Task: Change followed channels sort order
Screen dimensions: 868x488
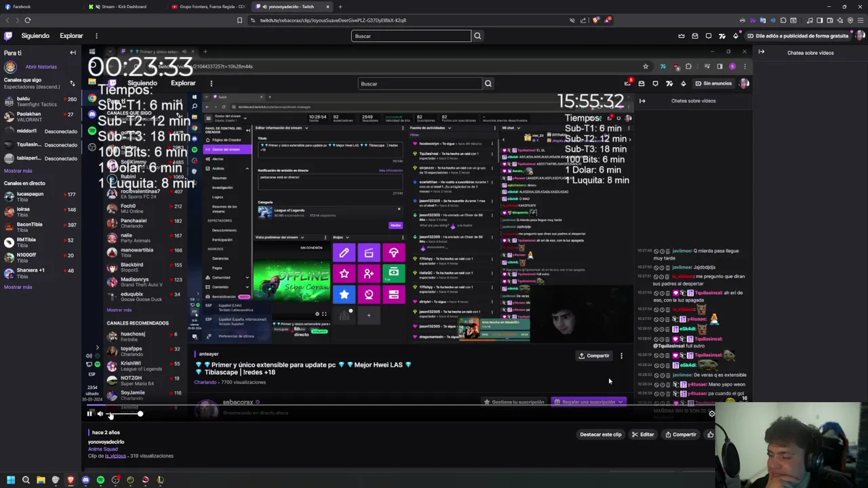Action: 72,83
